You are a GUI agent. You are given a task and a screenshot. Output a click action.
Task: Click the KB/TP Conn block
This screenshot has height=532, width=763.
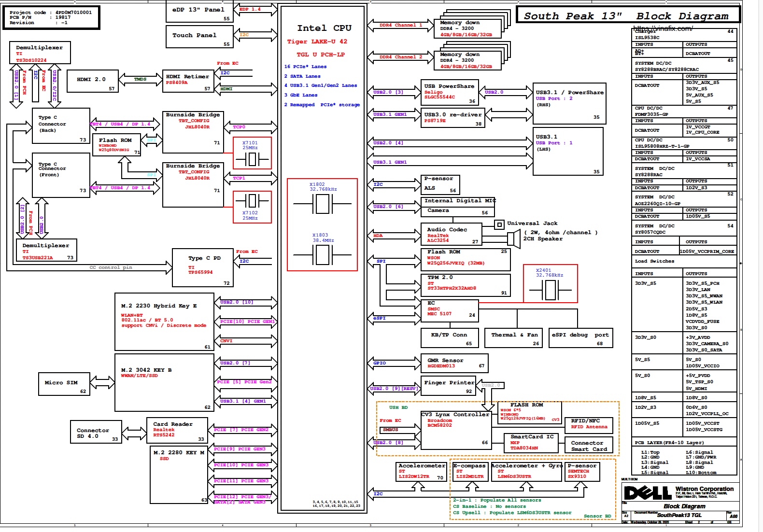[x=450, y=338]
